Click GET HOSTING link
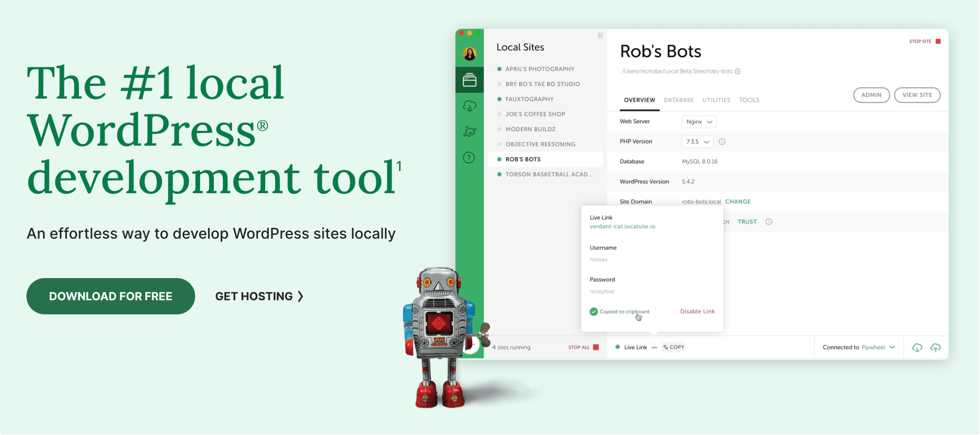The width and height of the screenshot is (980, 435). pos(259,296)
